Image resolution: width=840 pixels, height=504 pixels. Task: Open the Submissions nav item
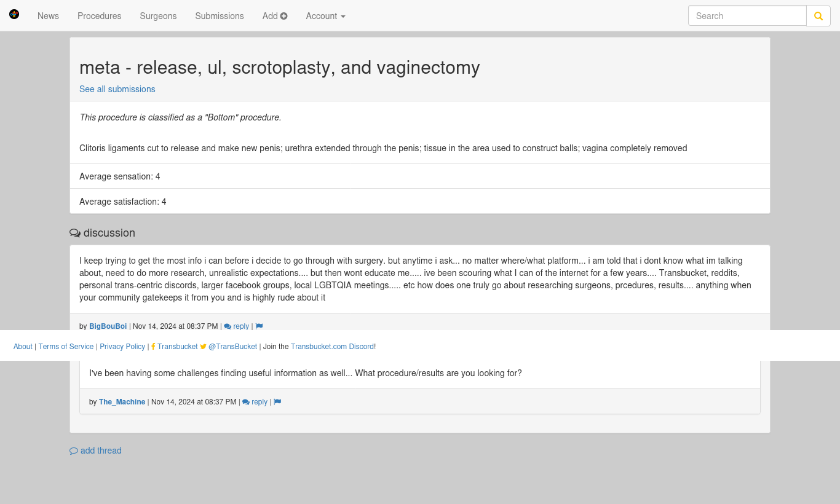220,16
